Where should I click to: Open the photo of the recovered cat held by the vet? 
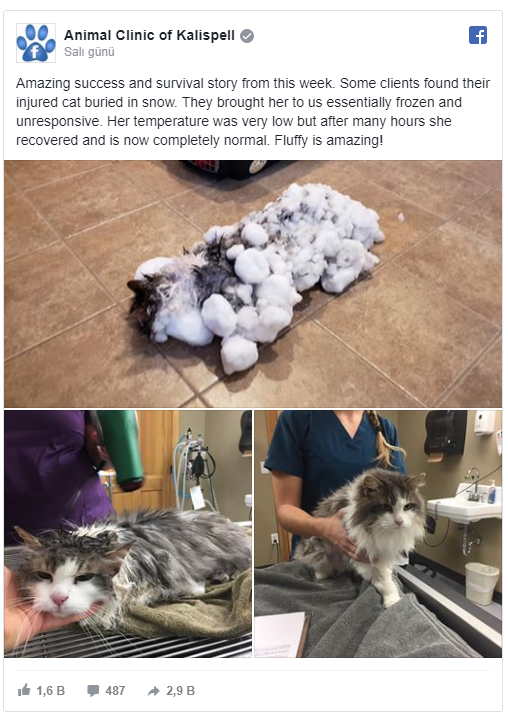pos(378,534)
